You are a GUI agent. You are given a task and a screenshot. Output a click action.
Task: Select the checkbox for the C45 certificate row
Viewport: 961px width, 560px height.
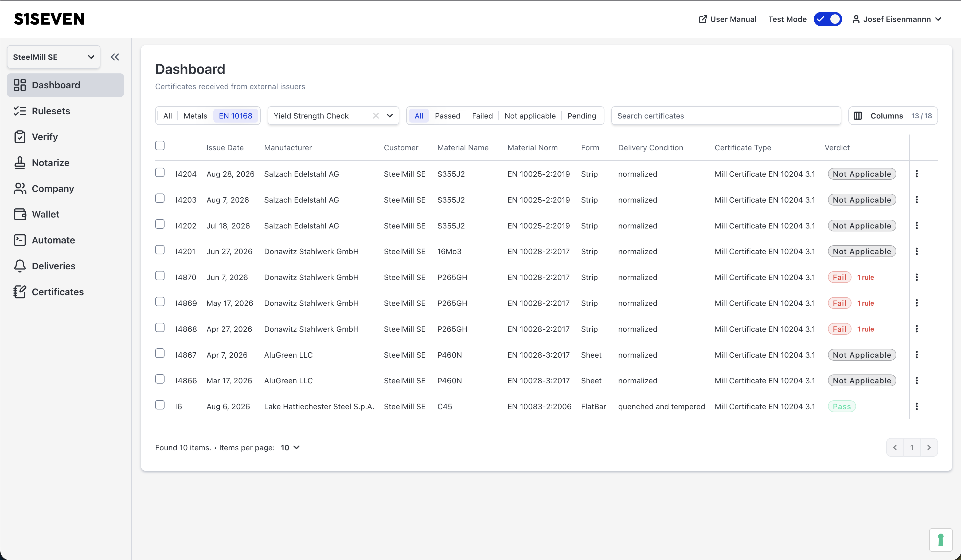pos(160,405)
